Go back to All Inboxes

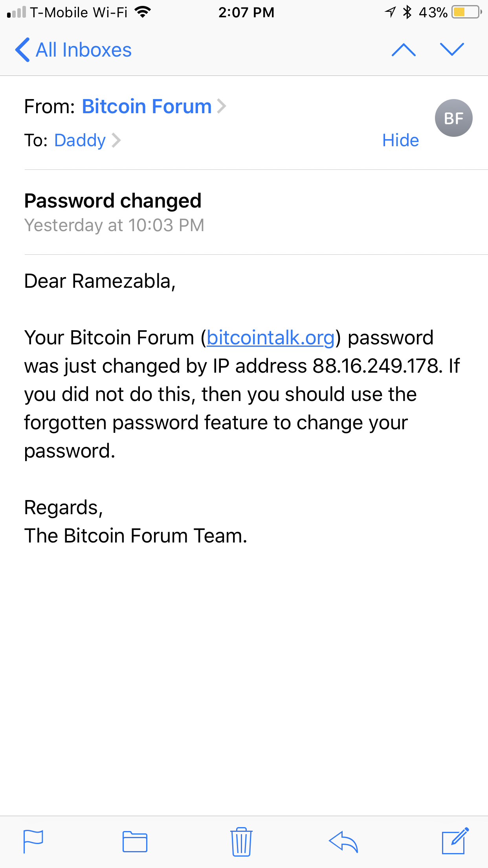pyautogui.click(x=73, y=50)
